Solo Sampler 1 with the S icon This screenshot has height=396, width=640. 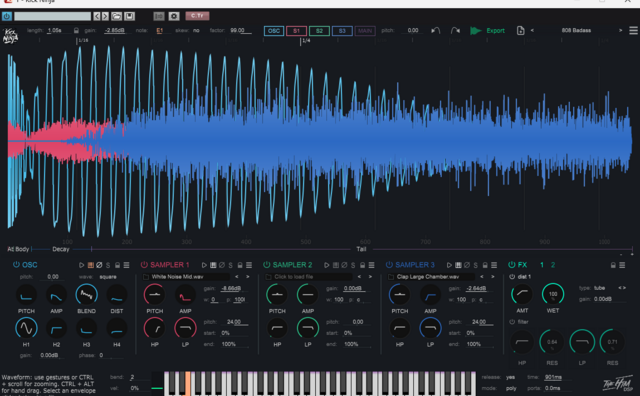pos(231,265)
